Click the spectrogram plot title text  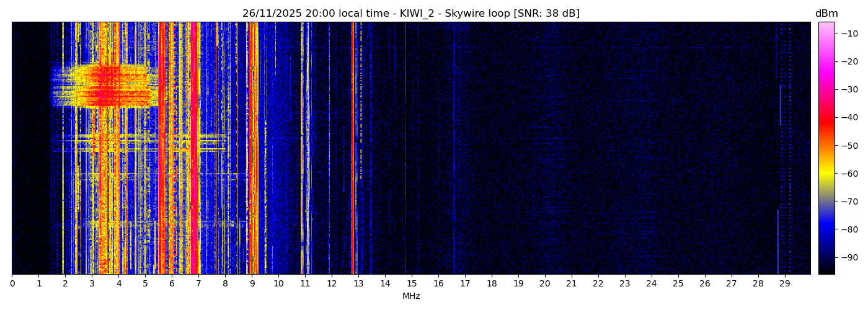[410, 14]
